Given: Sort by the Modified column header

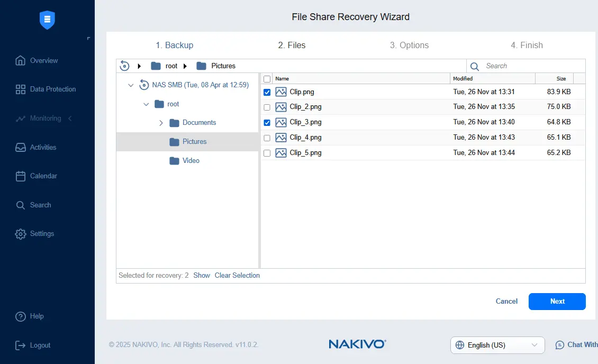Looking at the screenshot, I should tap(493, 78).
